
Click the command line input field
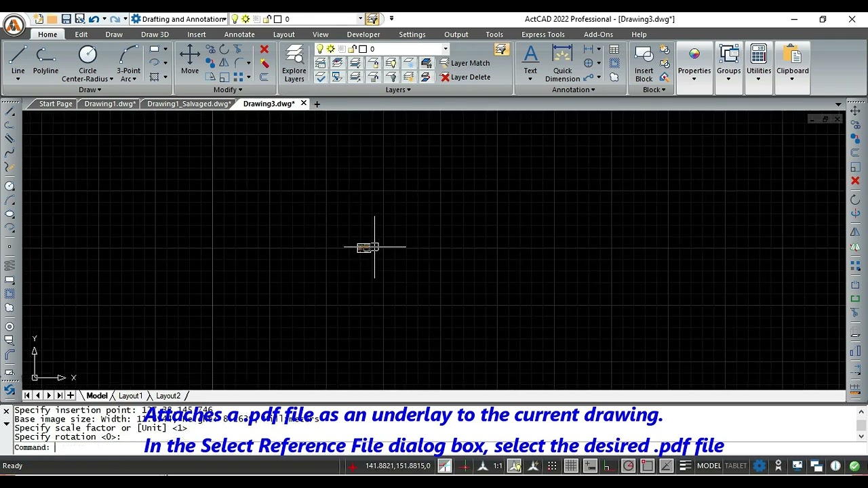point(434,447)
